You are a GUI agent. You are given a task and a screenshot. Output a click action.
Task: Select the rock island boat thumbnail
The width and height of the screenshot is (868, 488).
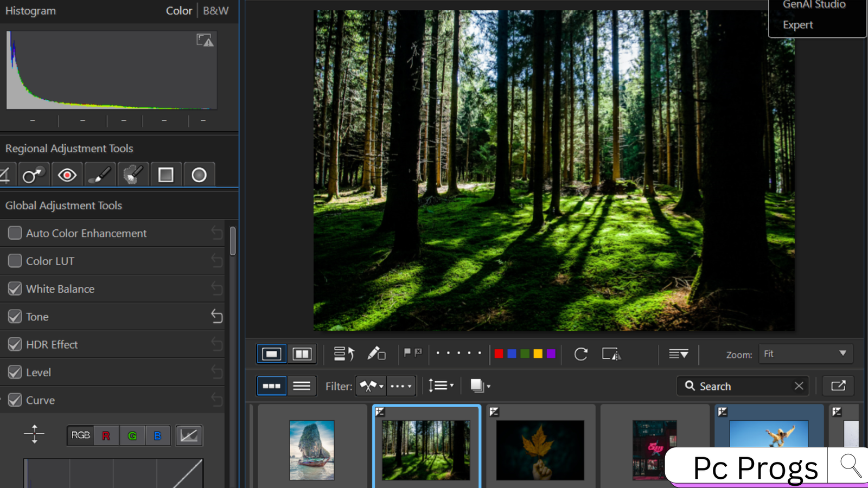point(312,450)
